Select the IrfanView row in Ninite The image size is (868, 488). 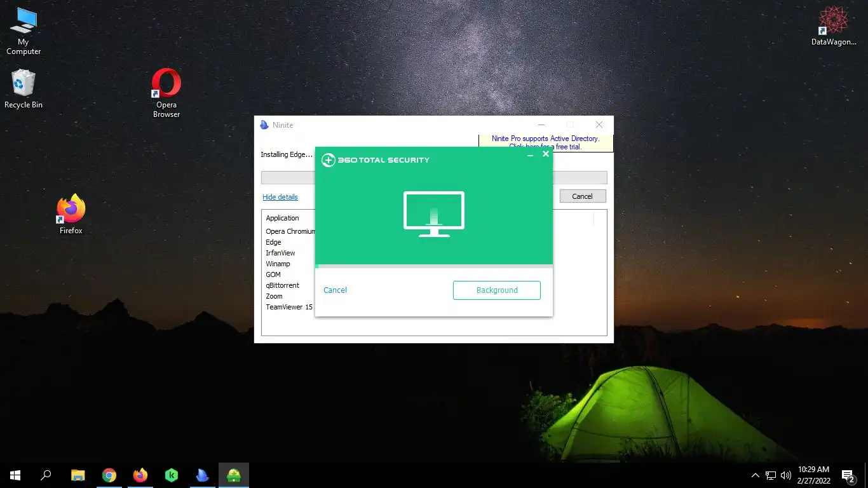[x=280, y=253]
